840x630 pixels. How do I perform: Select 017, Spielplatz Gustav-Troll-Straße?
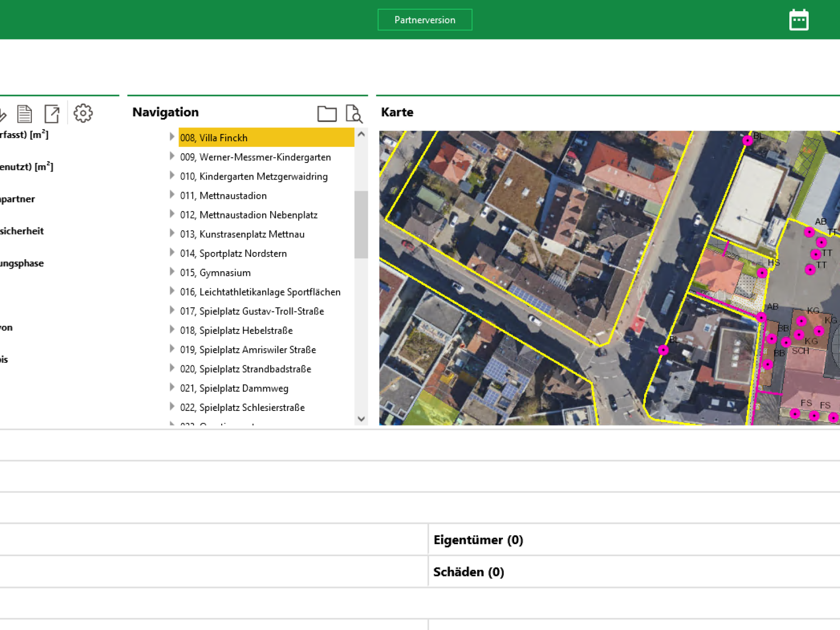(x=252, y=311)
